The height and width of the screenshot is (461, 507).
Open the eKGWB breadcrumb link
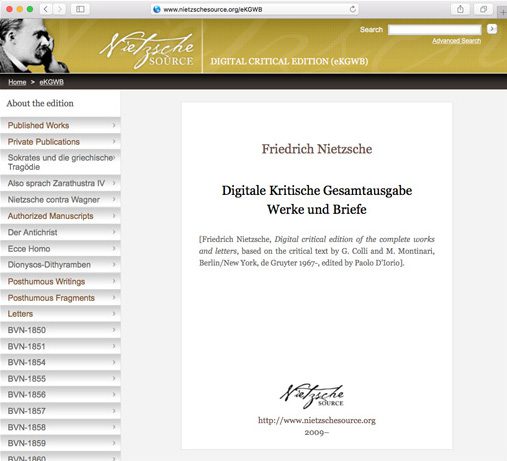pyautogui.click(x=52, y=82)
